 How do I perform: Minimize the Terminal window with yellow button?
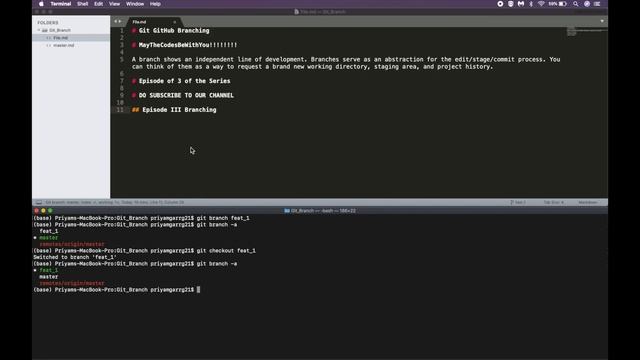coord(43,211)
